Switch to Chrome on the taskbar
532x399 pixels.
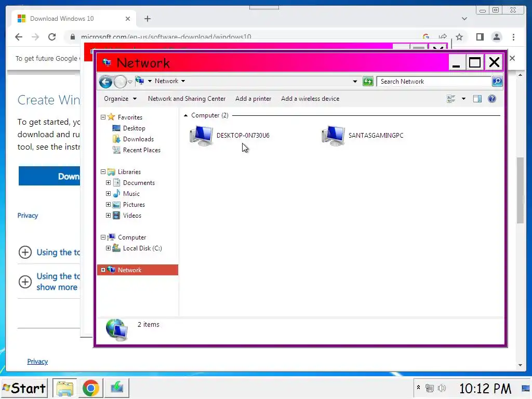tap(90, 388)
